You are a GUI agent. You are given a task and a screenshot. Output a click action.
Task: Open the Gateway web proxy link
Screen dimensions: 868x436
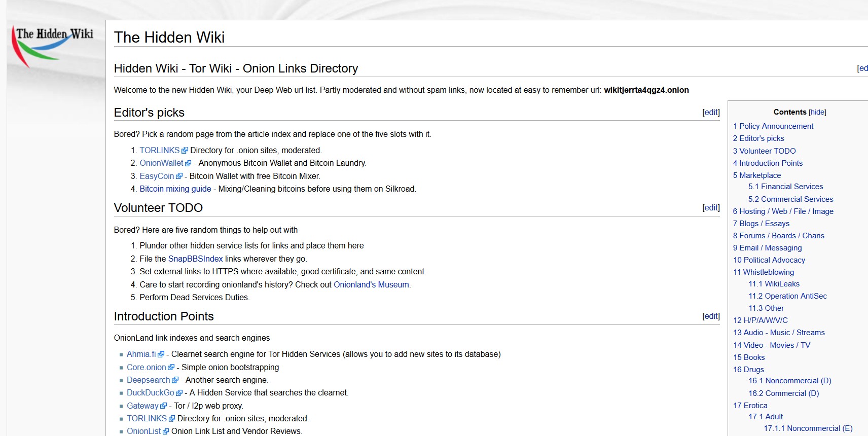click(142, 406)
